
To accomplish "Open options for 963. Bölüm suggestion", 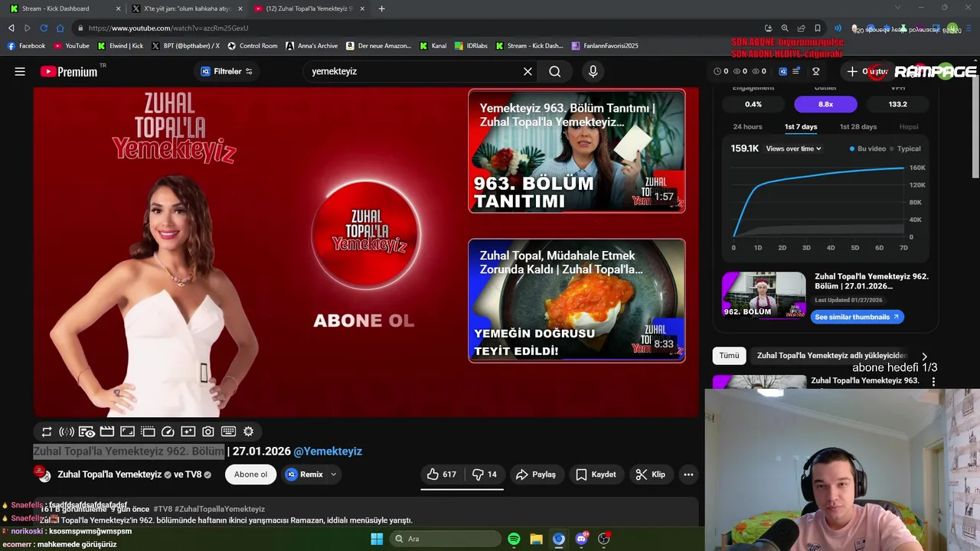I will tap(933, 381).
